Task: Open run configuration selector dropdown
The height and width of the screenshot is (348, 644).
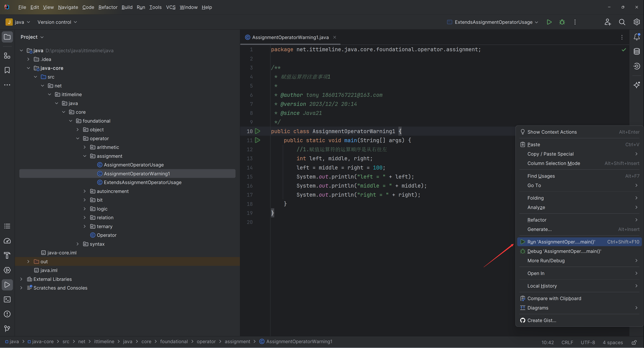Action: (x=492, y=22)
